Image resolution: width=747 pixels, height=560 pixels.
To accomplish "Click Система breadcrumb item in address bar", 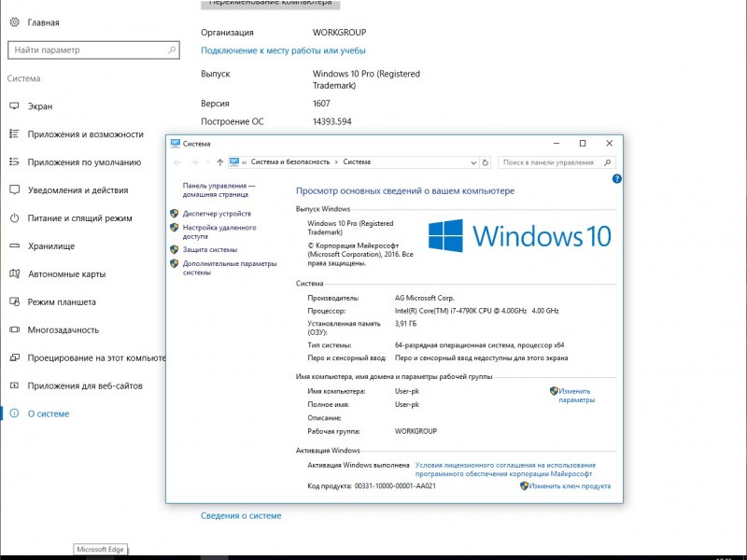I will pos(357,161).
